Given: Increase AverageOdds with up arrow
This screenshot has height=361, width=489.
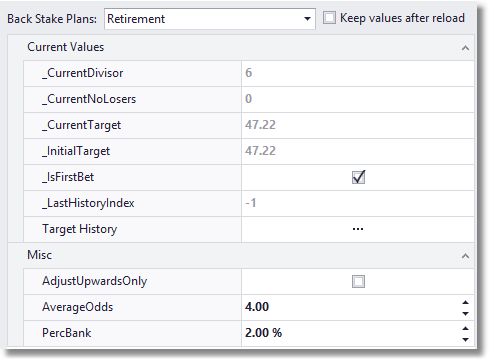Looking at the screenshot, I should pos(465,302).
